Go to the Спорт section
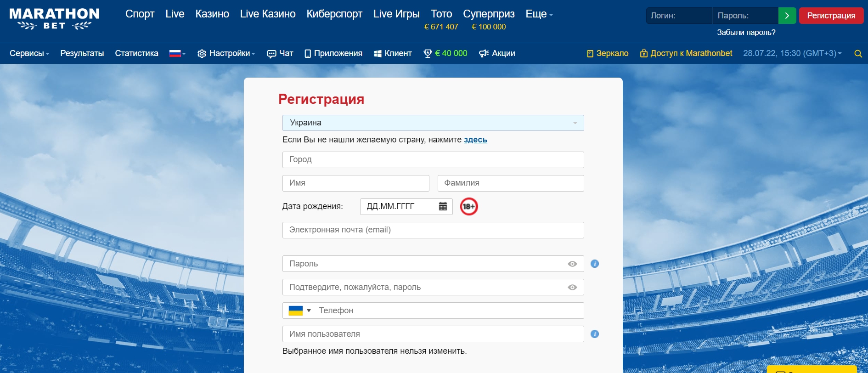This screenshot has height=373, width=868. click(140, 14)
